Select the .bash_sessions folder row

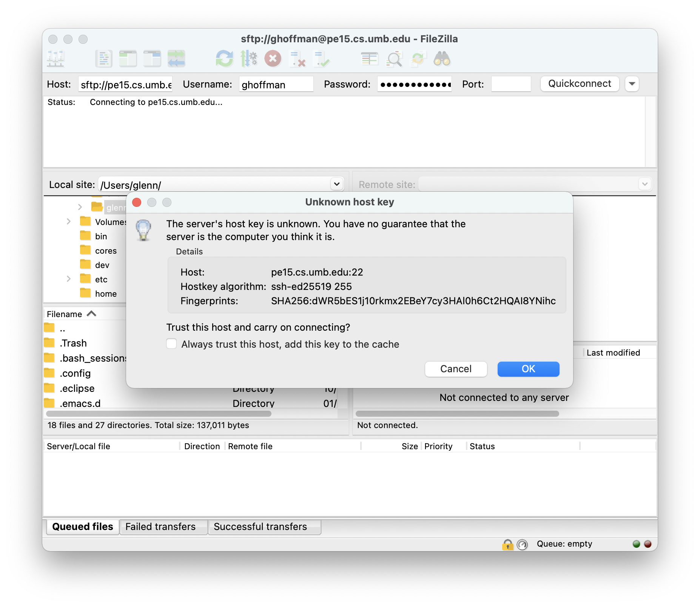pyautogui.click(x=85, y=358)
